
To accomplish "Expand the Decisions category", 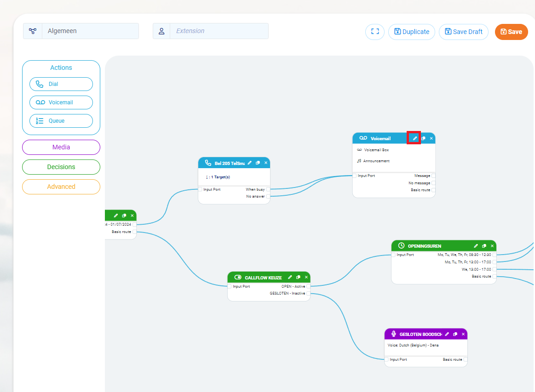I will tap(61, 167).
